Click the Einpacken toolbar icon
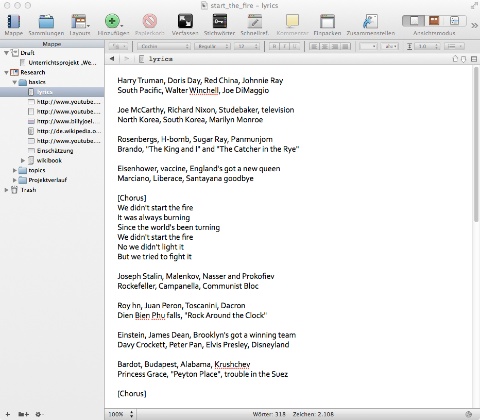The height and width of the screenshot is (420, 480). point(327,21)
